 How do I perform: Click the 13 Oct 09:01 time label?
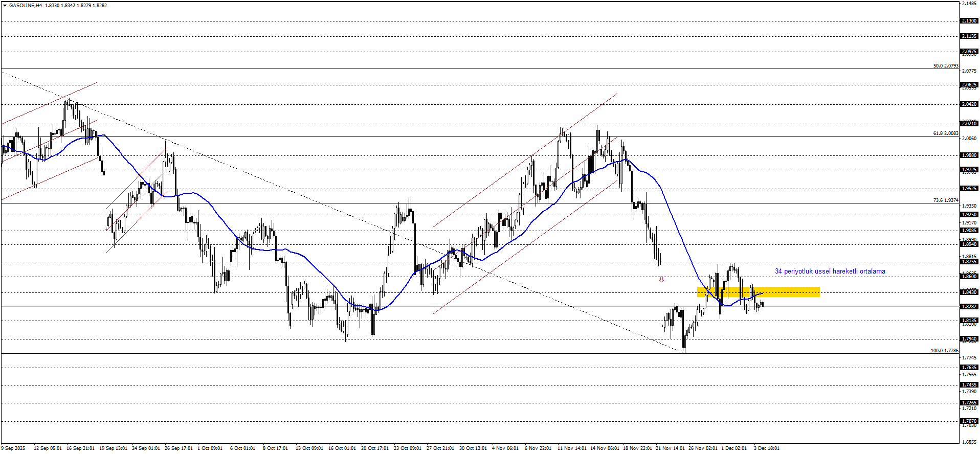309,448
